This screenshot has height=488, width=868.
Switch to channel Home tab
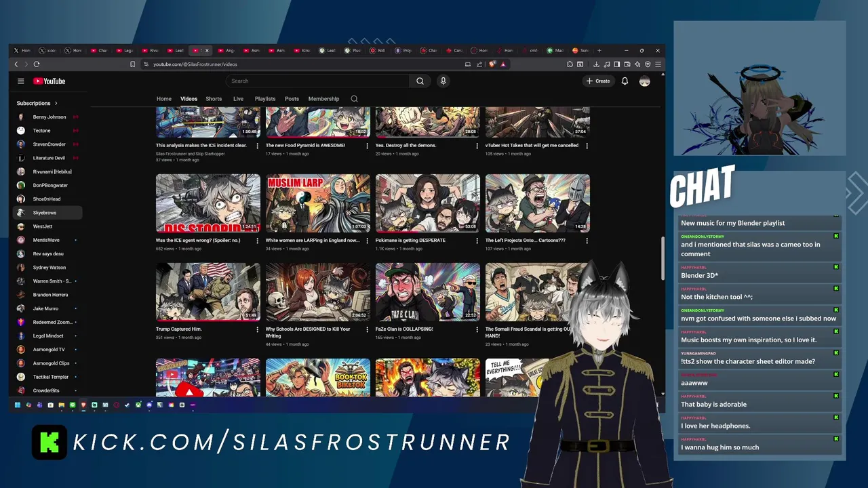(x=164, y=99)
